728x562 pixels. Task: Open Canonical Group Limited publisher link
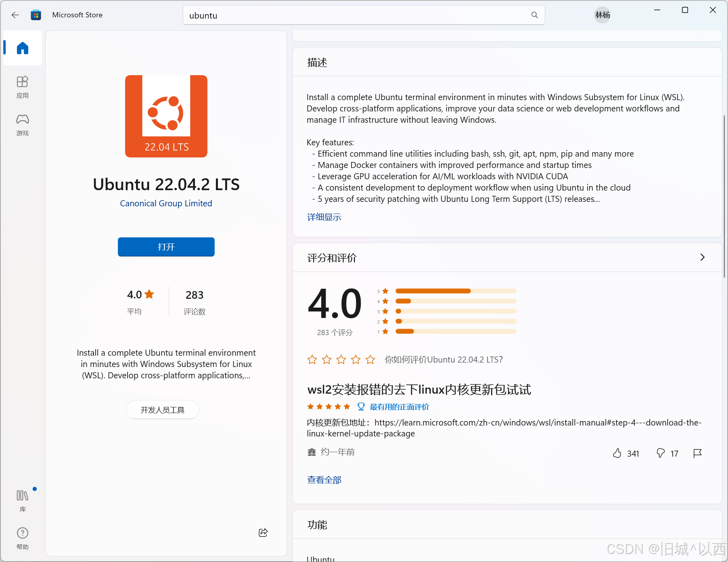pos(166,203)
